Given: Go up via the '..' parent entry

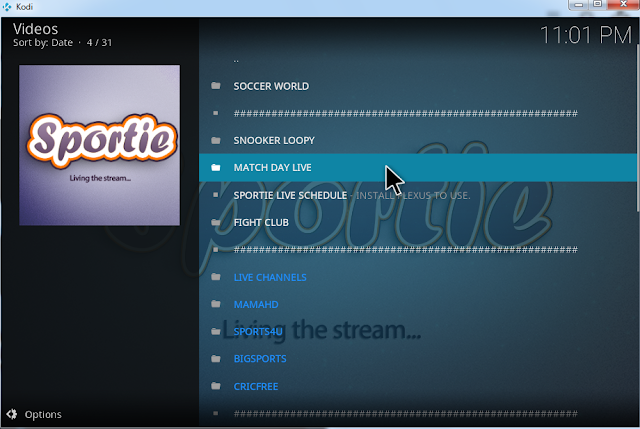Looking at the screenshot, I should click(x=418, y=60).
